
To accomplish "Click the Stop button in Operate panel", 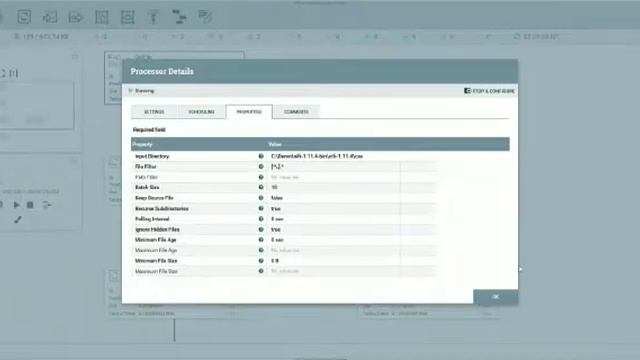I will coord(30,205).
